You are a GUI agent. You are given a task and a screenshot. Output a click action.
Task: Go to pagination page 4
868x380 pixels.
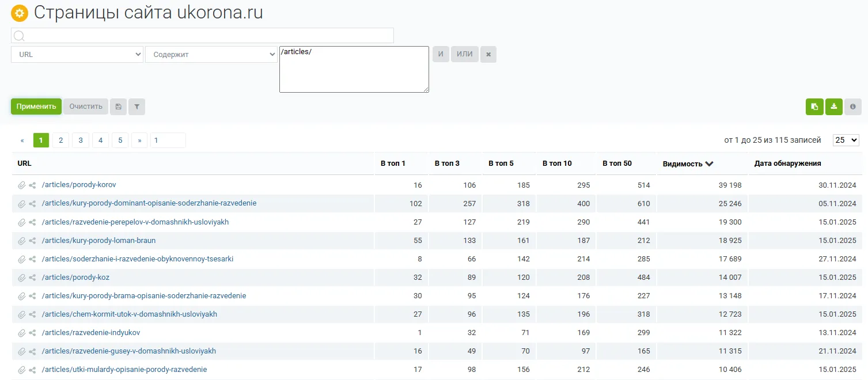(100, 140)
